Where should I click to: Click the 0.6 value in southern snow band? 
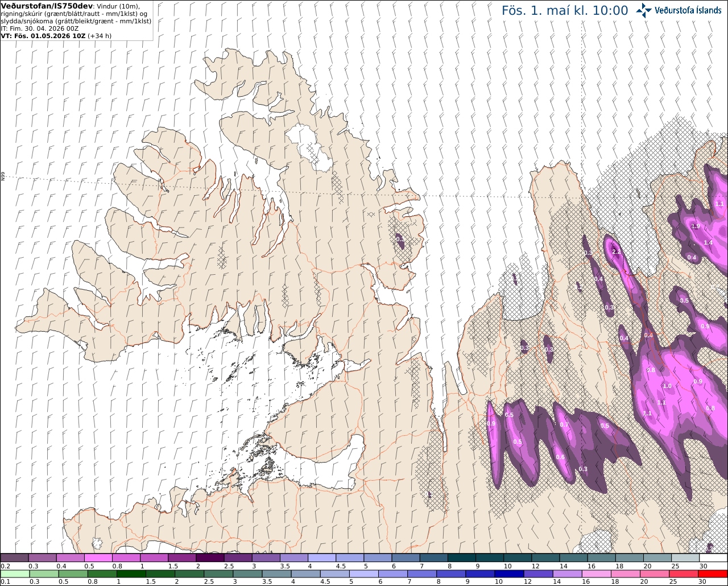point(560,457)
